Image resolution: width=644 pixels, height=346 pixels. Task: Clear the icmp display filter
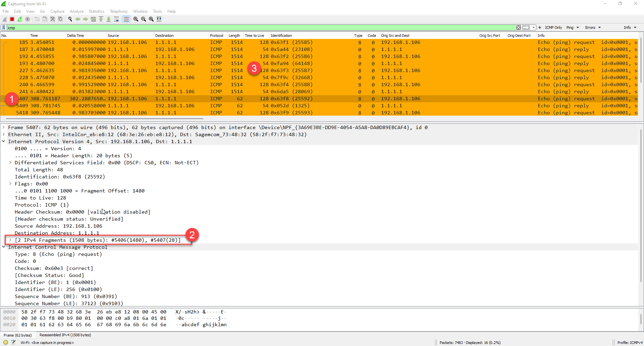click(x=519, y=27)
